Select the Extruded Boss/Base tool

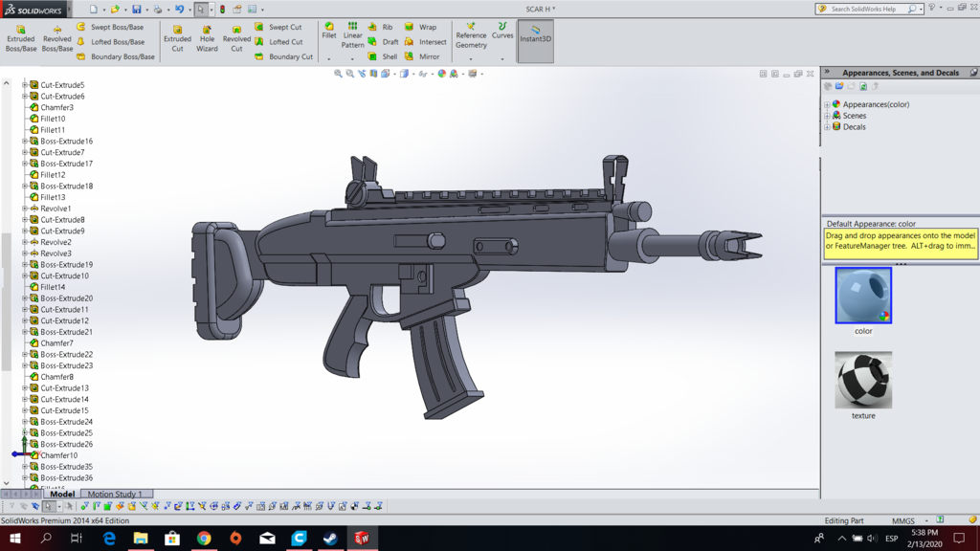pyautogui.click(x=21, y=38)
